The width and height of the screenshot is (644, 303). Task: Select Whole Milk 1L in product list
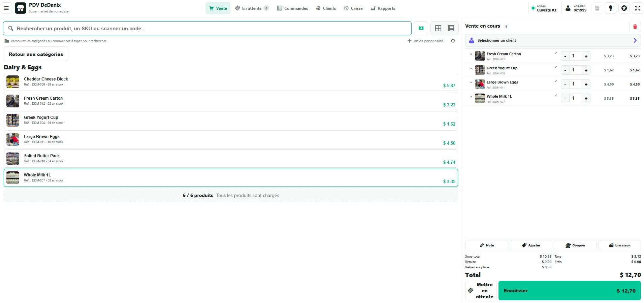pos(231,178)
